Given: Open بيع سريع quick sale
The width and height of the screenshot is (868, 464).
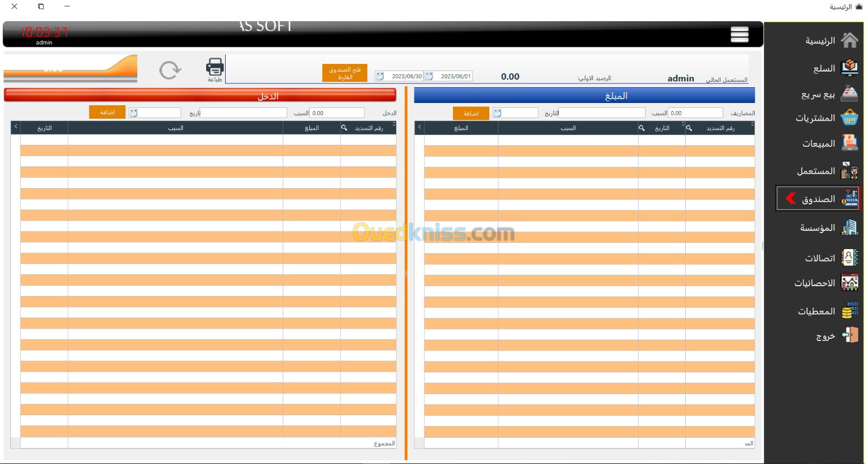Looking at the screenshot, I should coord(829,95).
